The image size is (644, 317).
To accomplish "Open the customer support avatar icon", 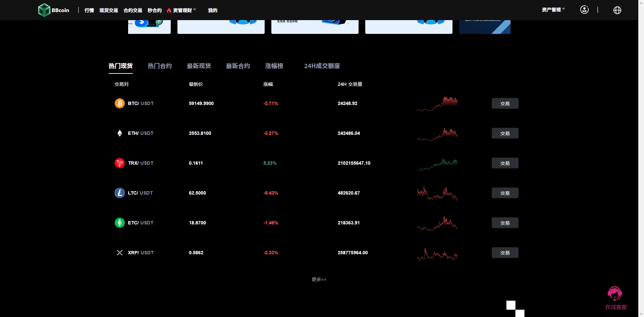I will pos(584,10).
